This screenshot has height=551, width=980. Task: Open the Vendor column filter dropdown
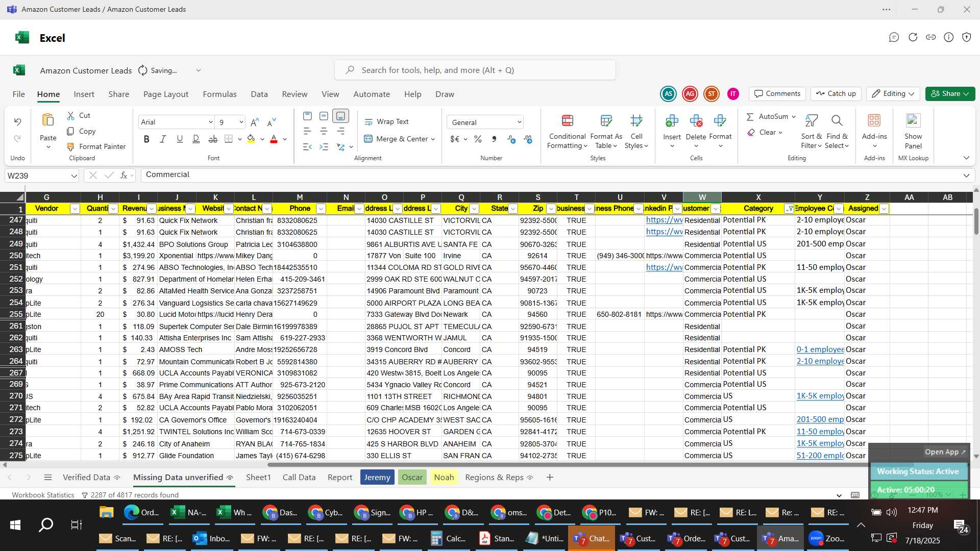click(x=75, y=209)
